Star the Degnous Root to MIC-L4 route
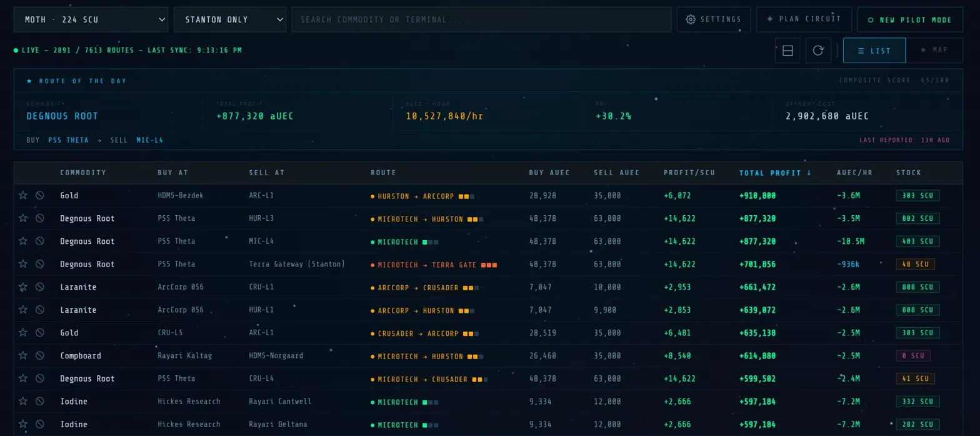 click(23, 241)
